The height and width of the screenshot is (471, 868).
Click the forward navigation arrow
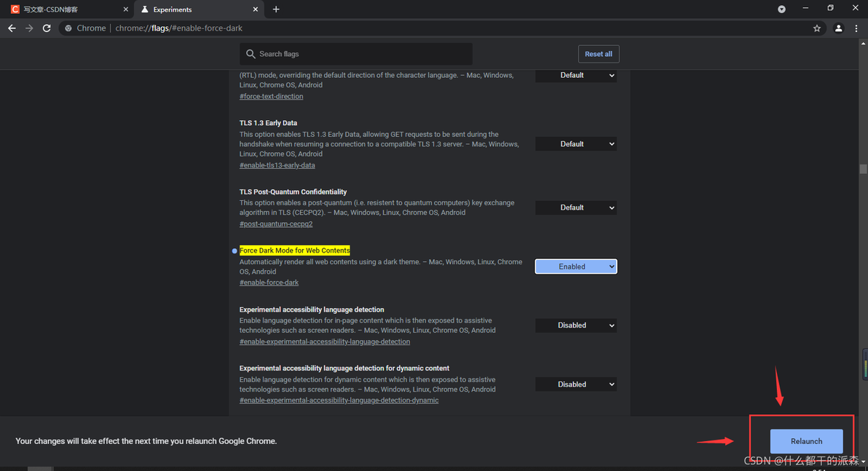pyautogui.click(x=29, y=28)
